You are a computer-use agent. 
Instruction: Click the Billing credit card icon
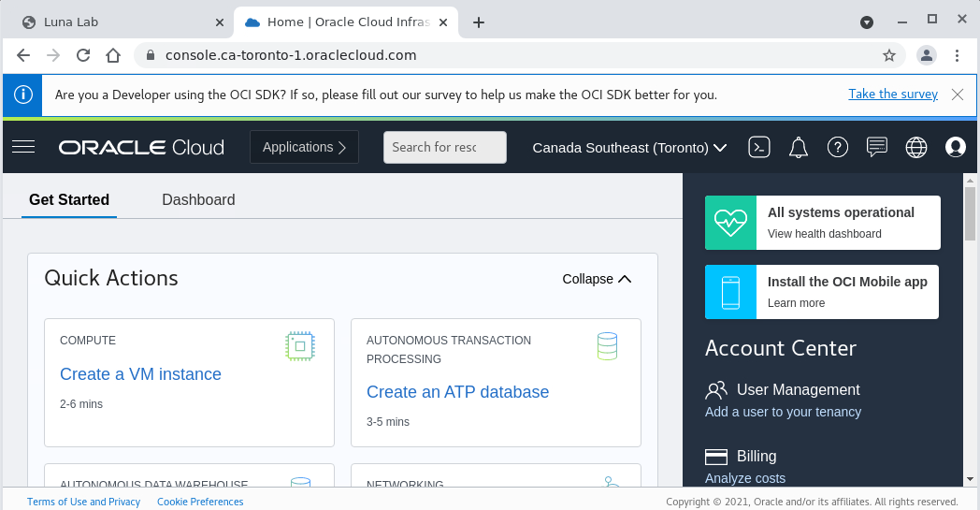(x=716, y=457)
